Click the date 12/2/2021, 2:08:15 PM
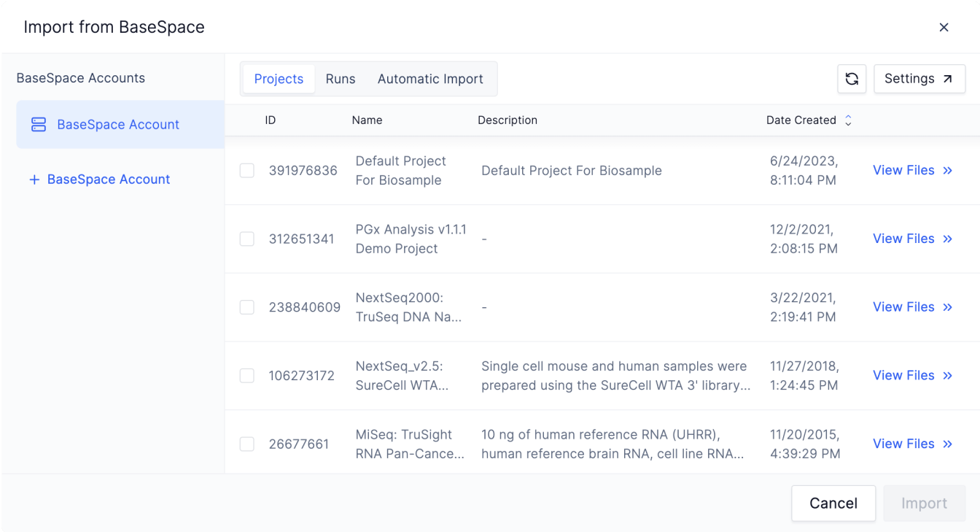This screenshot has width=980, height=532. coord(804,239)
